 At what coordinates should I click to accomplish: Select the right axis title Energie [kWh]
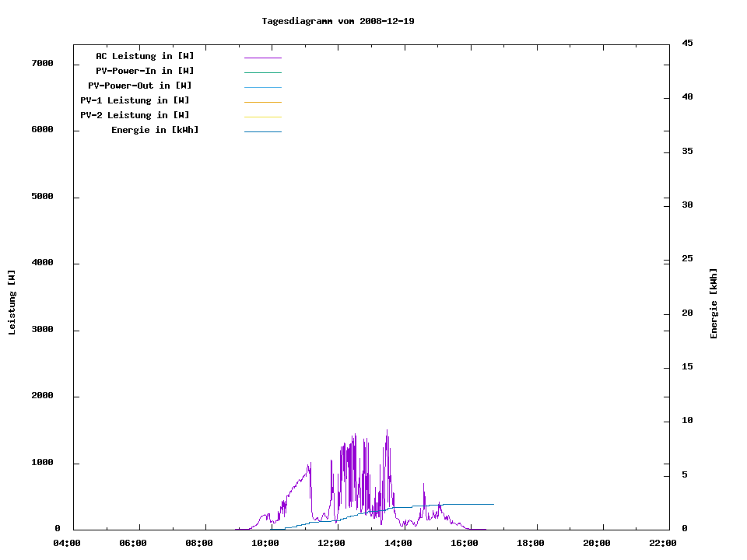[714, 303]
